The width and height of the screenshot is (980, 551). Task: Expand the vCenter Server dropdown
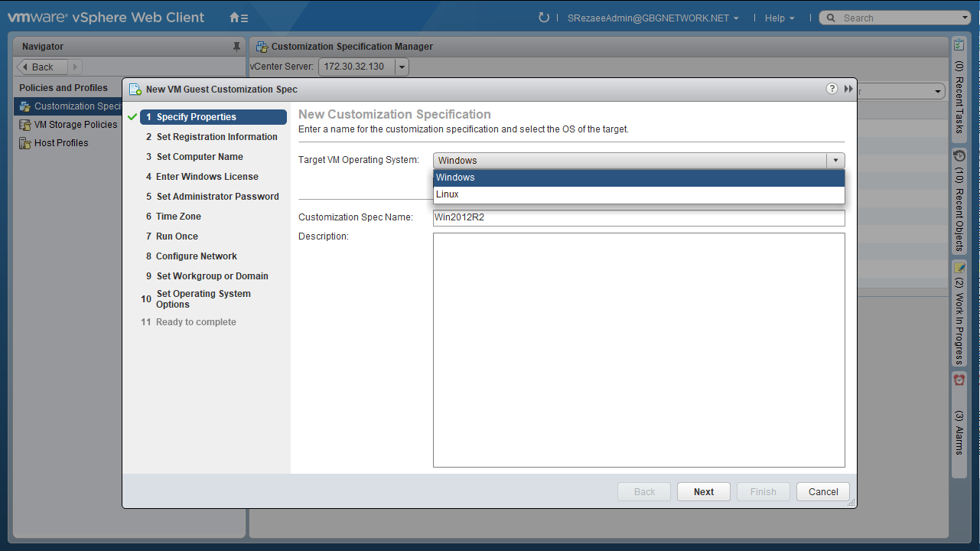(402, 67)
